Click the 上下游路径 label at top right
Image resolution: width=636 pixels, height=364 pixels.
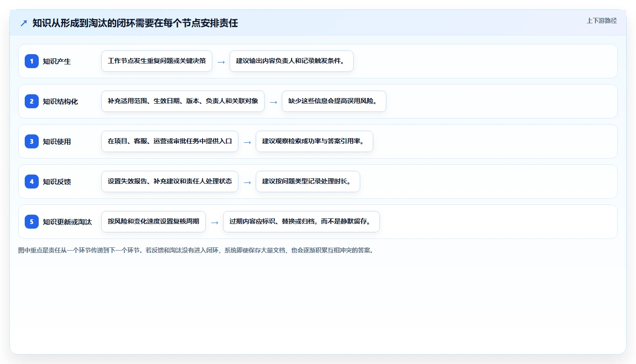[x=601, y=21]
